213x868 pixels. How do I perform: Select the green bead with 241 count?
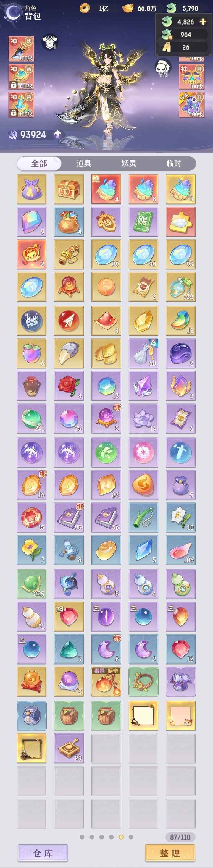pyautogui.click(x=32, y=418)
